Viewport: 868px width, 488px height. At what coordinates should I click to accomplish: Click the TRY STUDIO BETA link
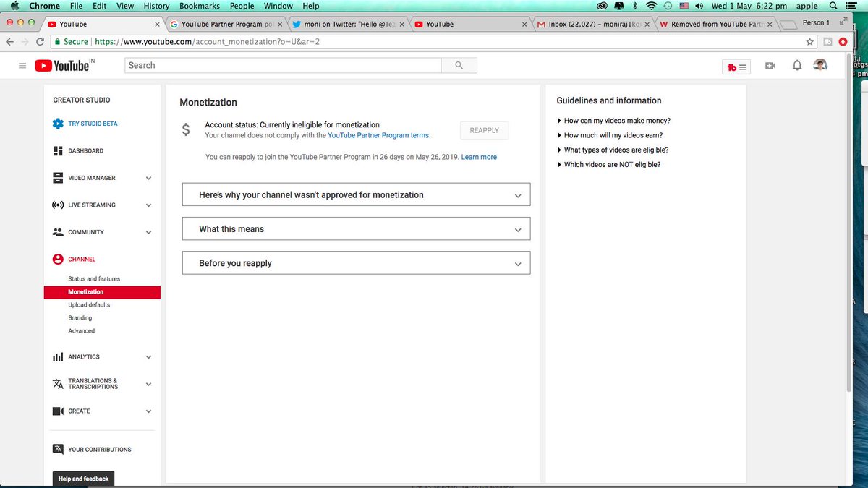(93, 124)
